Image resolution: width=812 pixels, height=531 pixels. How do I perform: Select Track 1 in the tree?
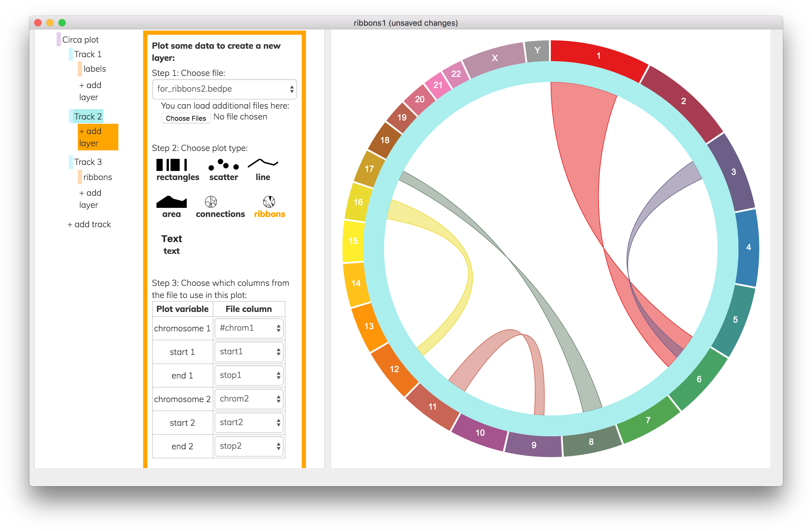coord(88,54)
